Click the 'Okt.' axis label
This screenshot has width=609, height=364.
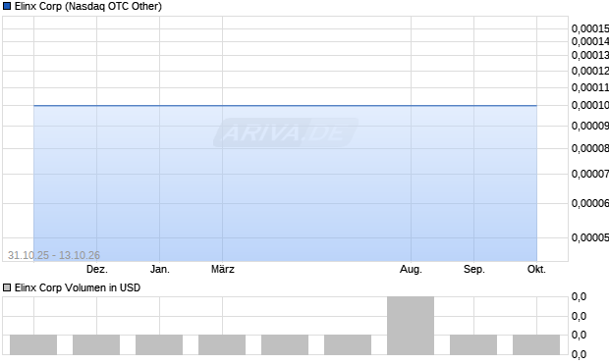[x=536, y=269]
